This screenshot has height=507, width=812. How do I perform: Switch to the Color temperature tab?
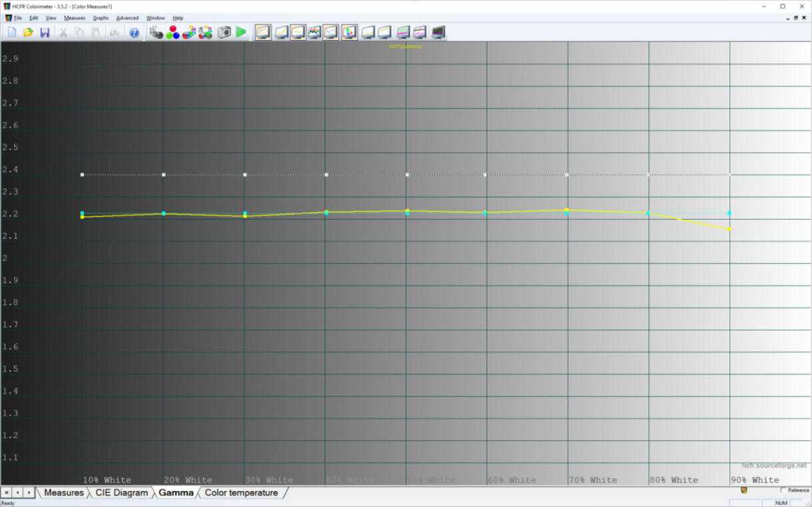pyautogui.click(x=241, y=493)
